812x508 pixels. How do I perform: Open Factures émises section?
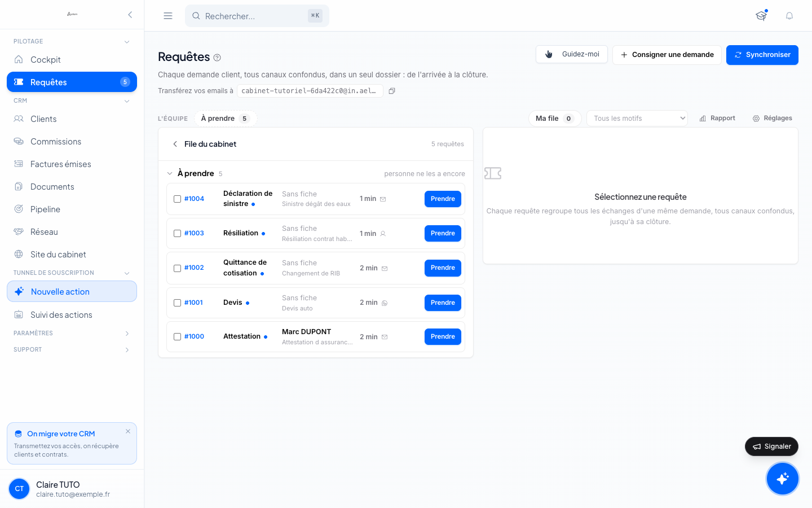tap(72, 164)
